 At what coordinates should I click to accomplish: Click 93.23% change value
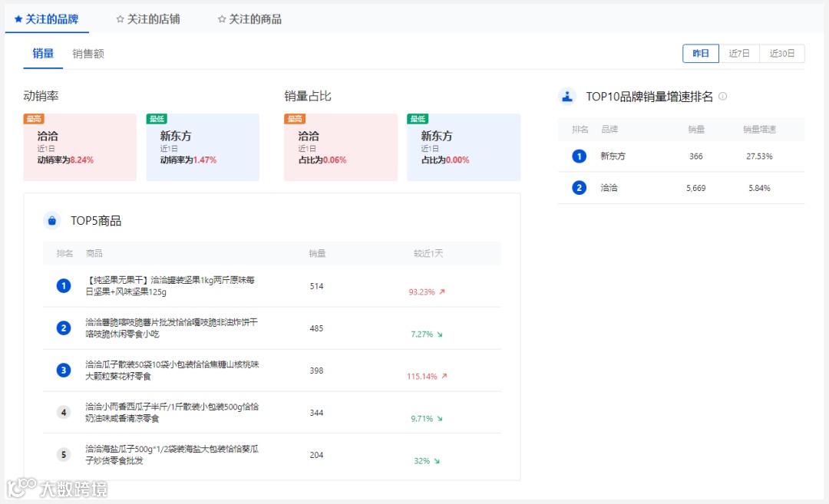click(422, 292)
